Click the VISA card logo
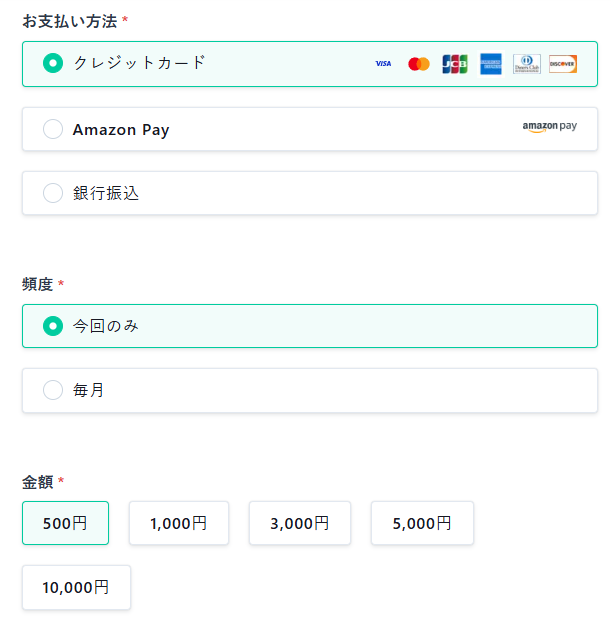The image size is (611, 619). point(383,64)
